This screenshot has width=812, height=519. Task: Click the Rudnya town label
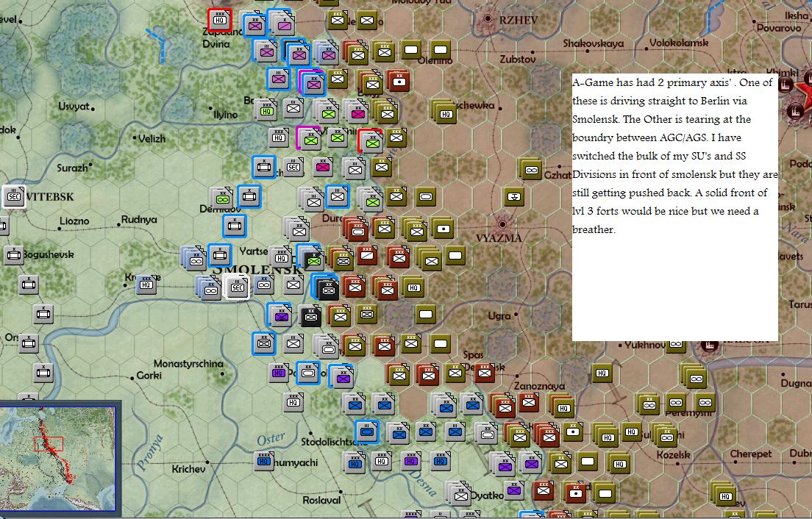coord(139,219)
